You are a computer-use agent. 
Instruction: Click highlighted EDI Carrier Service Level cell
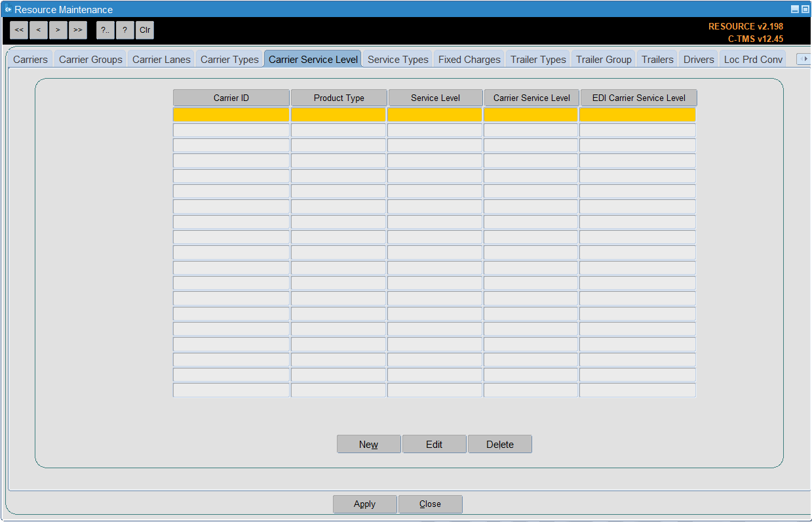638,115
